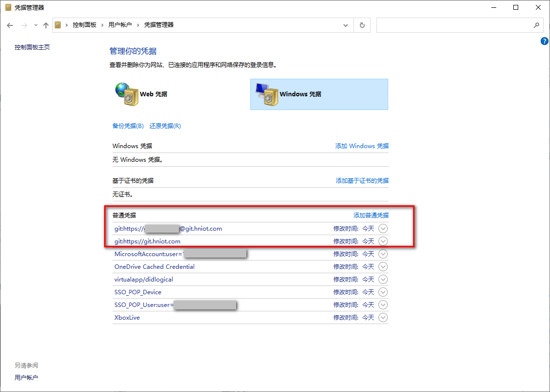This screenshot has height=392, width=550.
Task: Click the 备份凭据(B) link
Action: point(128,126)
